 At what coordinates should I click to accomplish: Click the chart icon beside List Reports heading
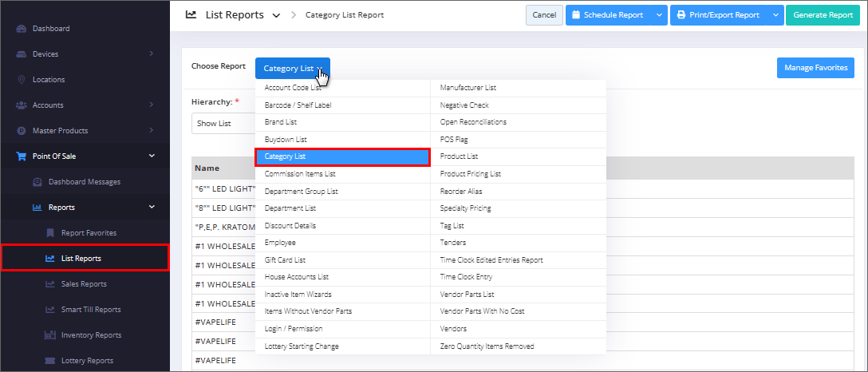tap(191, 15)
